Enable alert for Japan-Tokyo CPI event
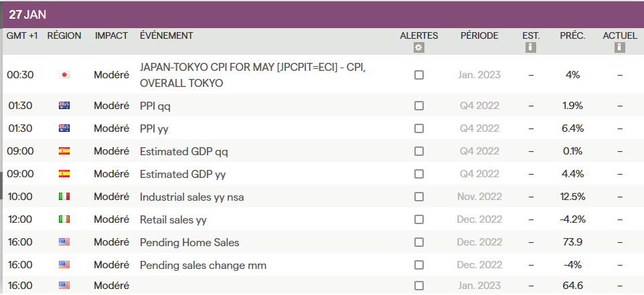Viewport: 644px width, 295px height. [x=419, y=75]
